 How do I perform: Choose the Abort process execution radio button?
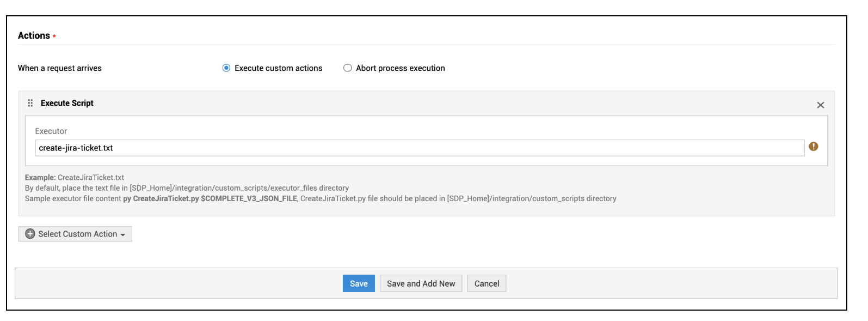pyautogui.click(x=347, y=68)
